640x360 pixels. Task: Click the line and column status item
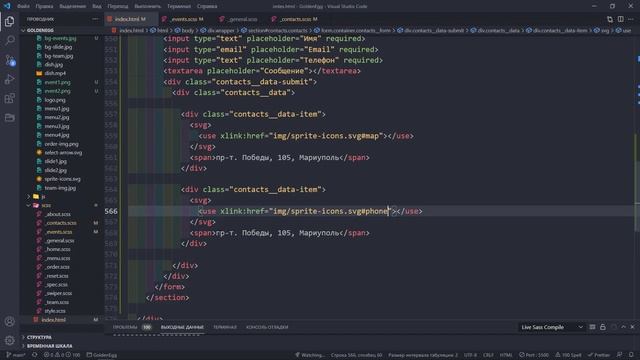click(356, 355)
